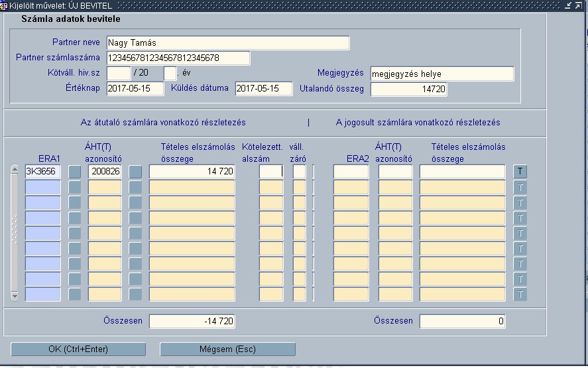Select the Kötváll. hiv.sz number field
Viewport: 588px width, 368px height.
click(x=119, y=73)
